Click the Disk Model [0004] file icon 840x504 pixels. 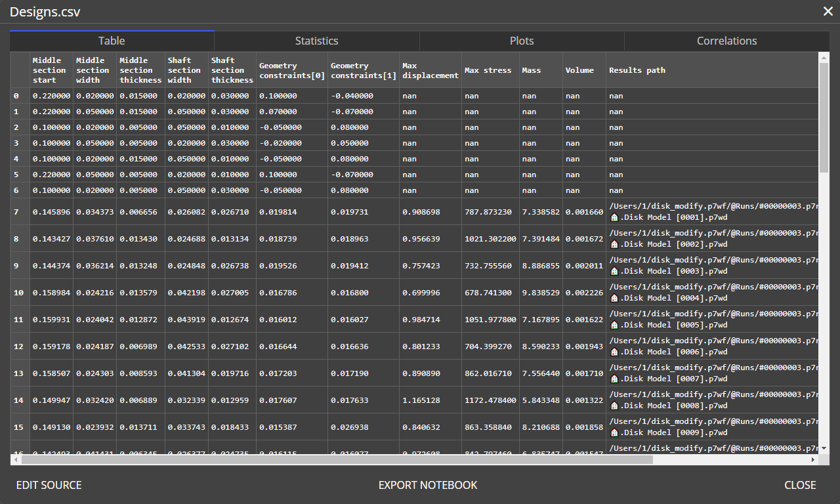614,298
